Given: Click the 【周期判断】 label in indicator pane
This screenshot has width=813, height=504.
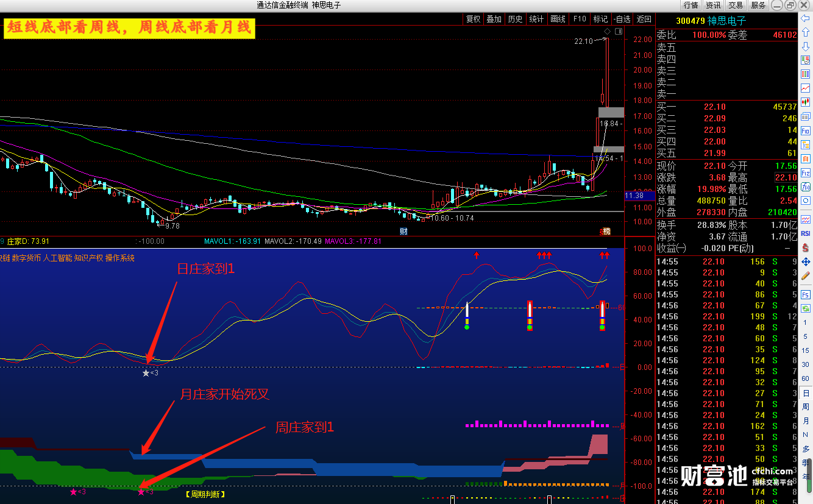Looking at the screenshot, I should pyautogui.click(x=205, y=494).
